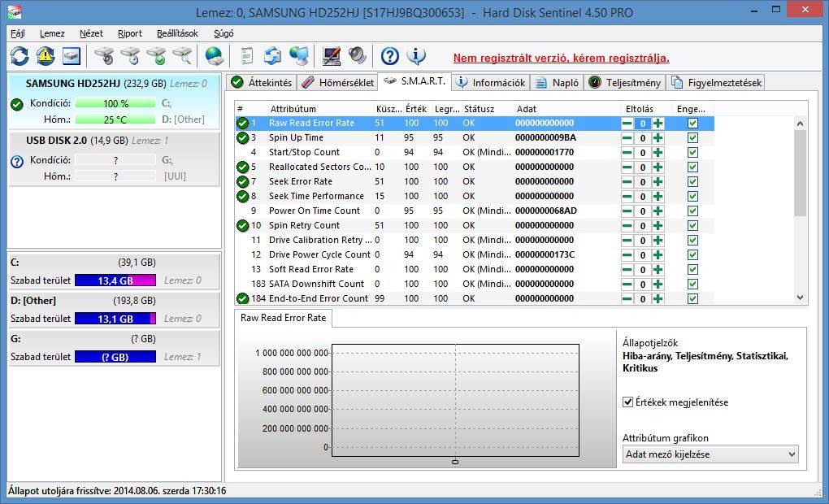Image resolution: width=829 pixels, height=504 pixels.
Task: Click the green Kondíció 100 % bar
Action: [115, 104]
